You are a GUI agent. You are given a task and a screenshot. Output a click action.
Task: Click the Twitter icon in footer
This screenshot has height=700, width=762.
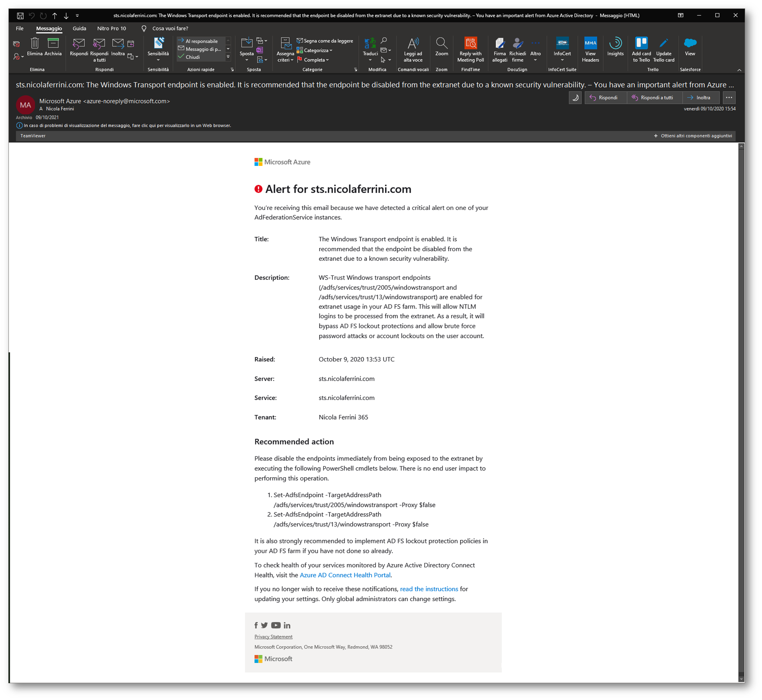(265, 625)
